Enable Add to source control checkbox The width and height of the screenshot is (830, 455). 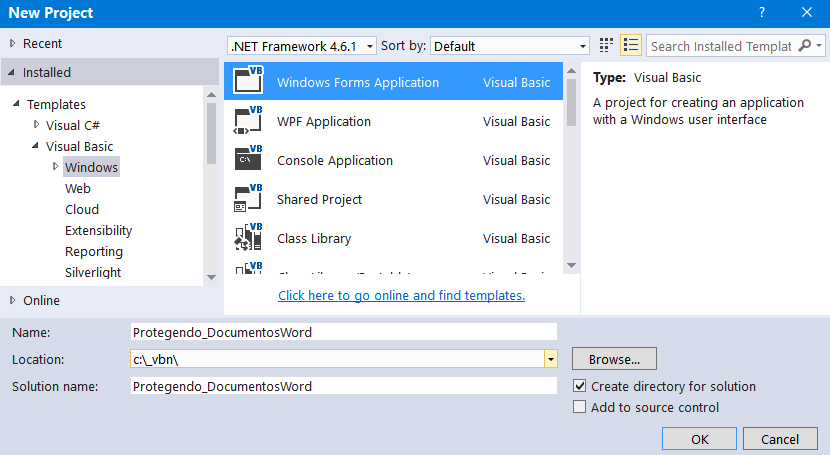coord(579,407)
